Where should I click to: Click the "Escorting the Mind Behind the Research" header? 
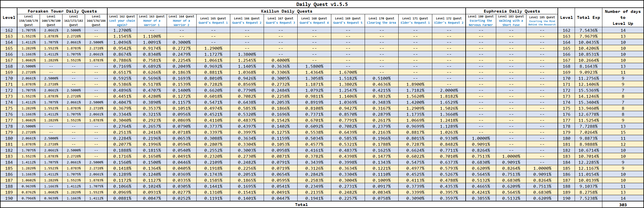coord(542,21)
